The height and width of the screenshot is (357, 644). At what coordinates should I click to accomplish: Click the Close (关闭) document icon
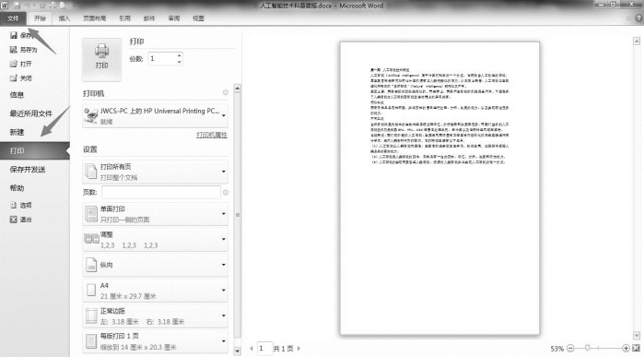(14, 77)
